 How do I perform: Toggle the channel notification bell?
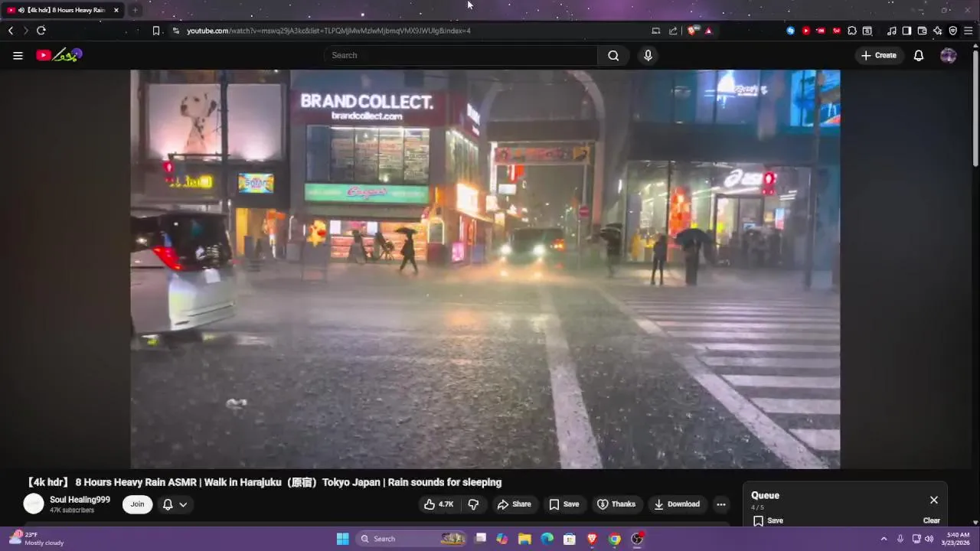(x=168, y=504)
